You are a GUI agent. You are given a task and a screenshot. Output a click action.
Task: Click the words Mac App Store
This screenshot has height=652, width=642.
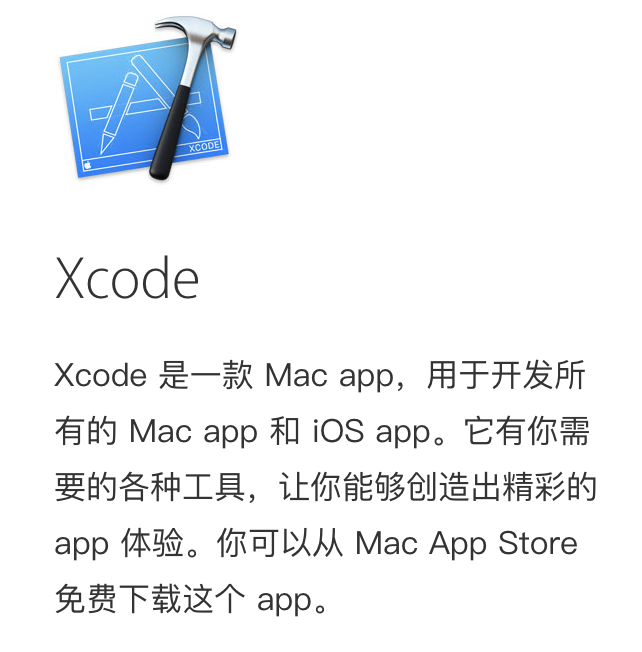[x=466, y=543]
